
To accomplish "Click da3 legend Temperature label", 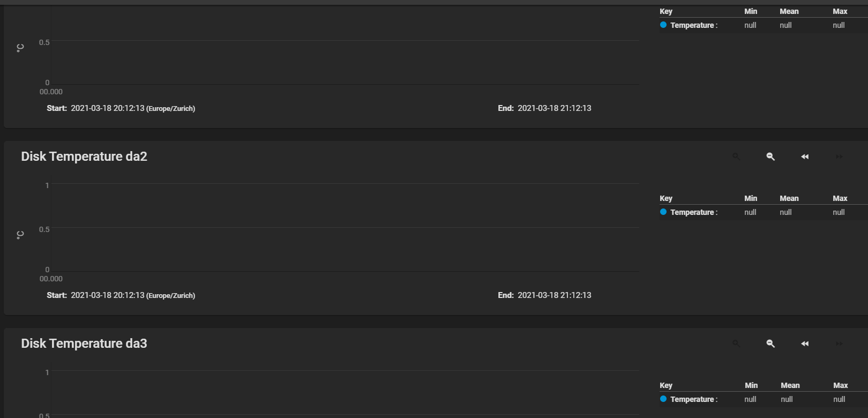I will pos(692,399).
